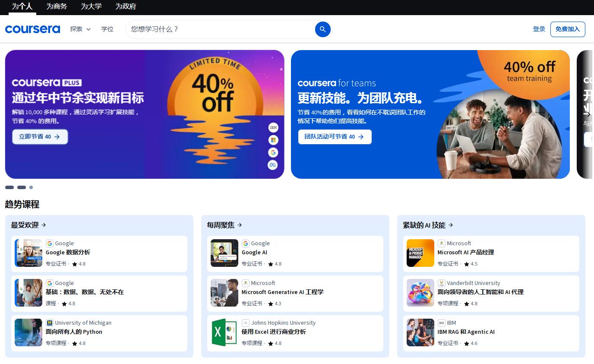Expand the 紧缺的 AI 技能 section arrow
594x364 pixels.
(x=428, y=225)
